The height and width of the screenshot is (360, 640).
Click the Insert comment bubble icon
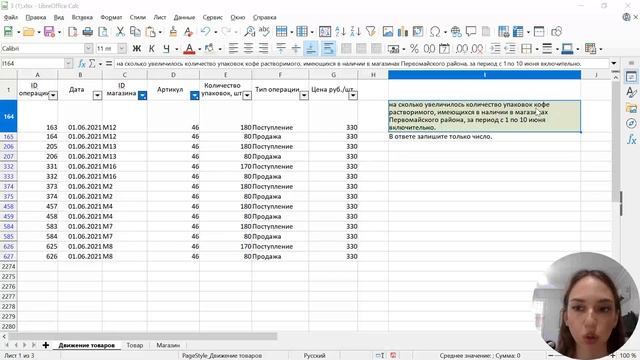[471, 31]
